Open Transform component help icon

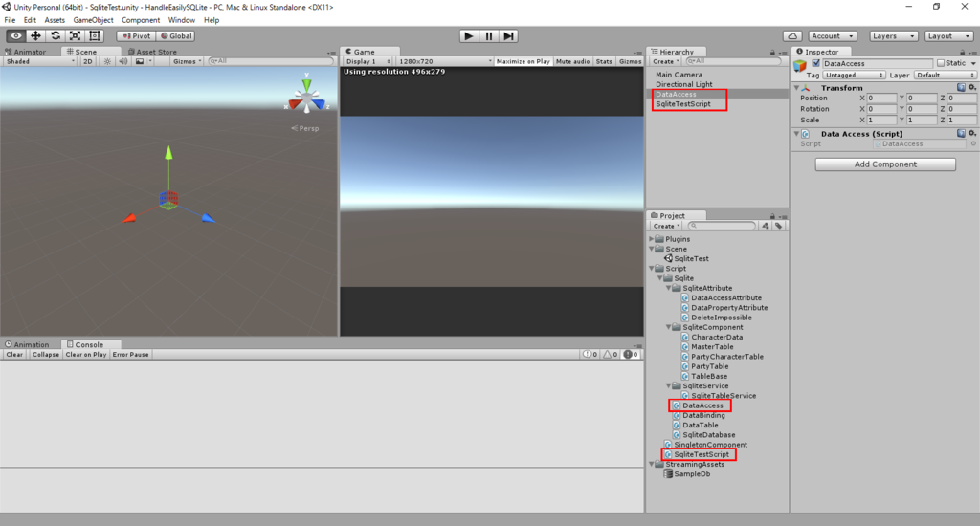[x=961, y=88]
